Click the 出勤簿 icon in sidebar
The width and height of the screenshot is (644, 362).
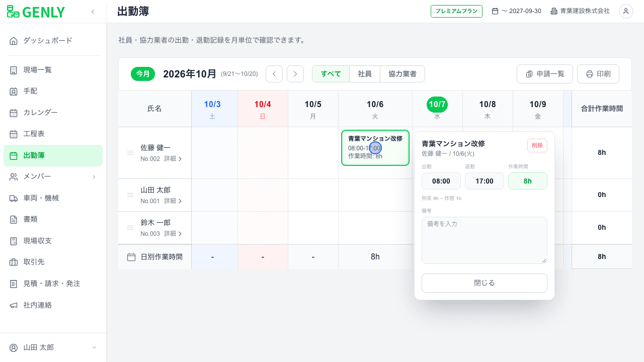pyautogui.click(x=14, y=155)
